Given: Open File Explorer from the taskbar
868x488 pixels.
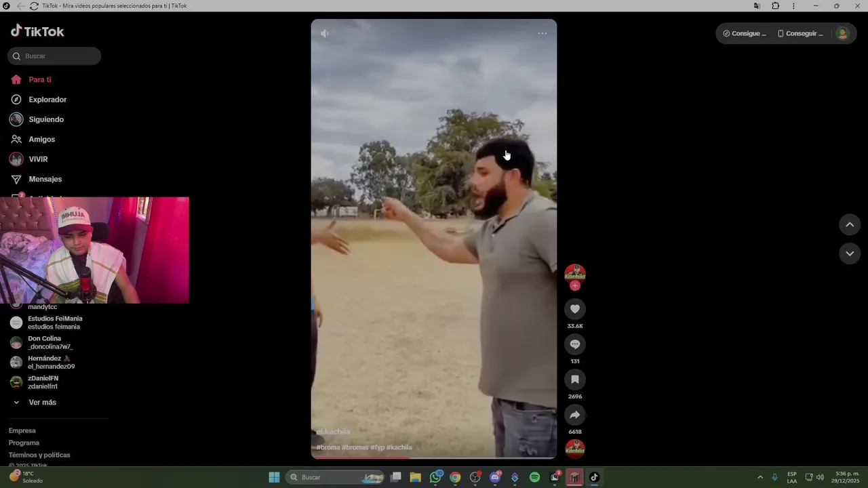Looking at the screenshot, I should (x=416, y=477).
